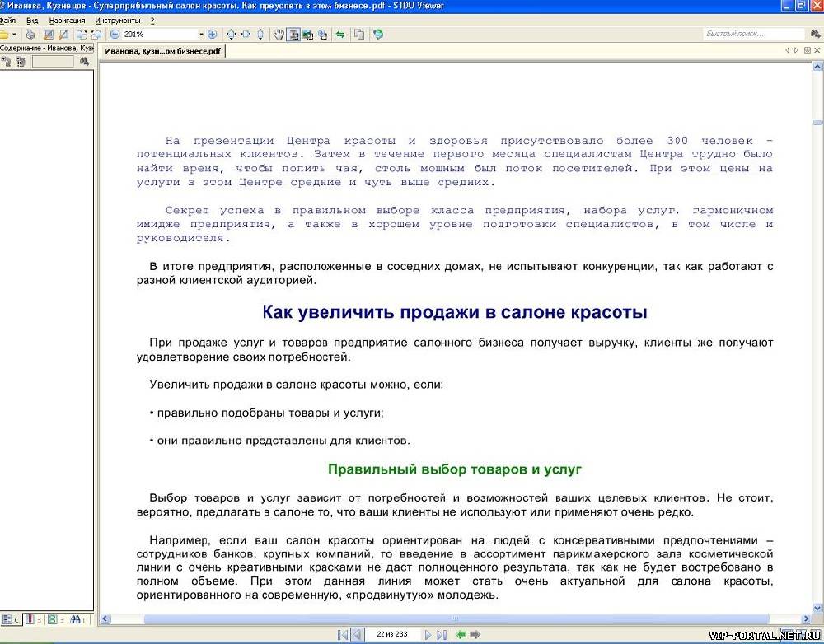Run quick search with binoculars icon
This screenshot has width=824, height=644.
pyautogui.click(x=815, y=34)
